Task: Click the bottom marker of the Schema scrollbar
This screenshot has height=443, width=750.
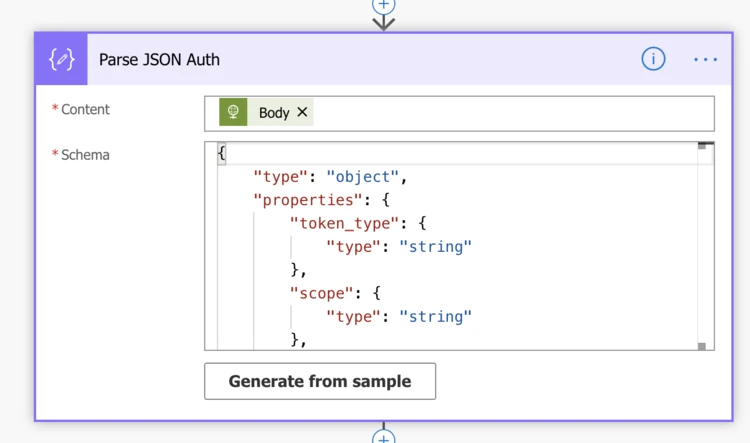Action: 702,346
